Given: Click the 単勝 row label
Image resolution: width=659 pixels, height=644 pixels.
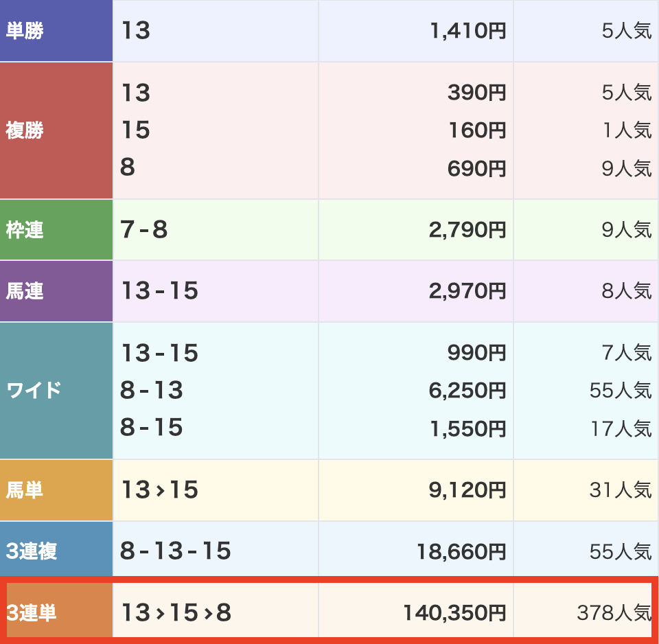Looking at the screenshot, I should pos(25,31).
